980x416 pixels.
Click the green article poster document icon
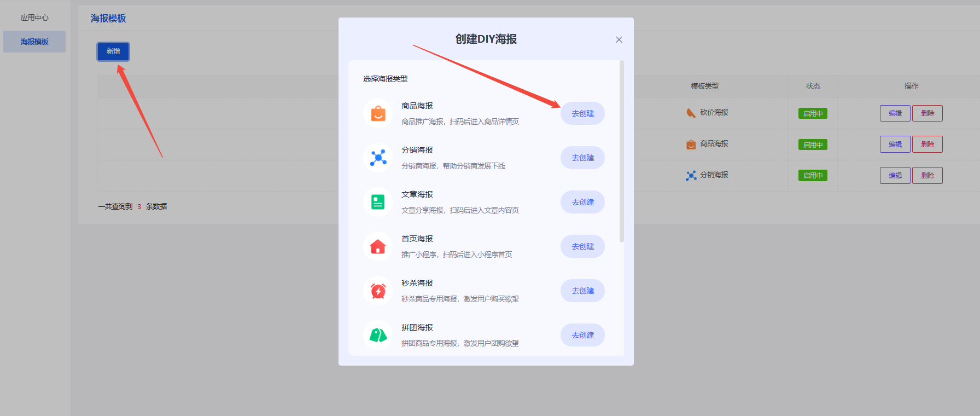[378, 202]
